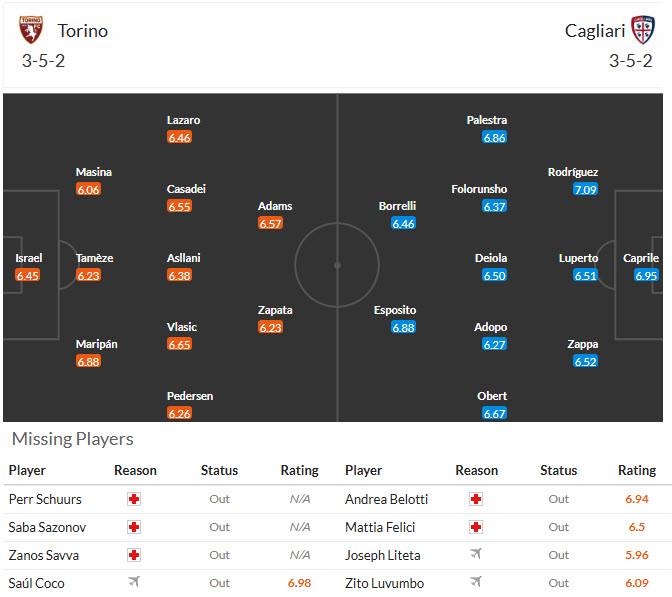672x597 pixels.
Task: Click the left Rating column header
Action: click(x=299, y=470)
